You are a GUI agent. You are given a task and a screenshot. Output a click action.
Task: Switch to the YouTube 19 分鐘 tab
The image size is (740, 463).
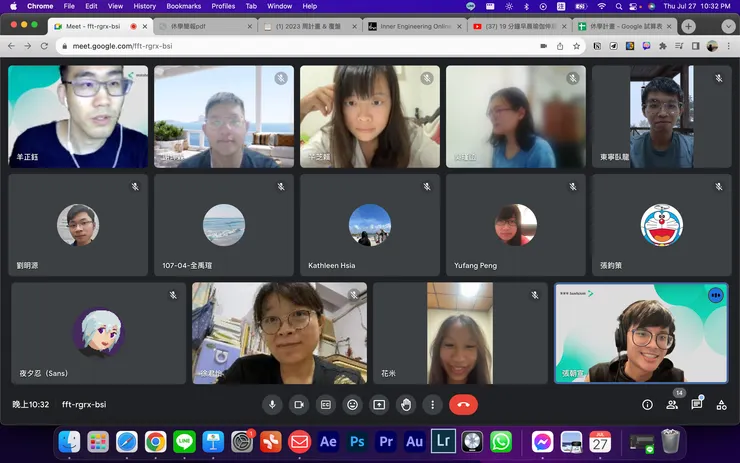click(x=520, y=26)
